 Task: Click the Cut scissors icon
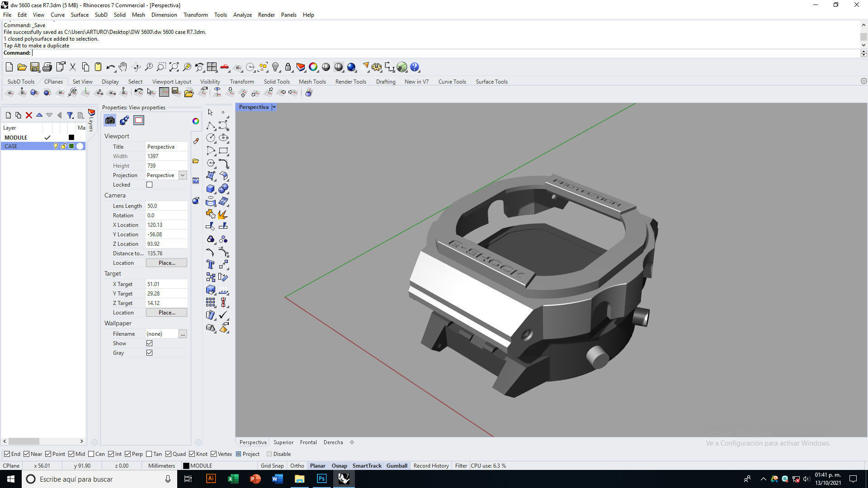pyautogui.click(x=72, y=67)
